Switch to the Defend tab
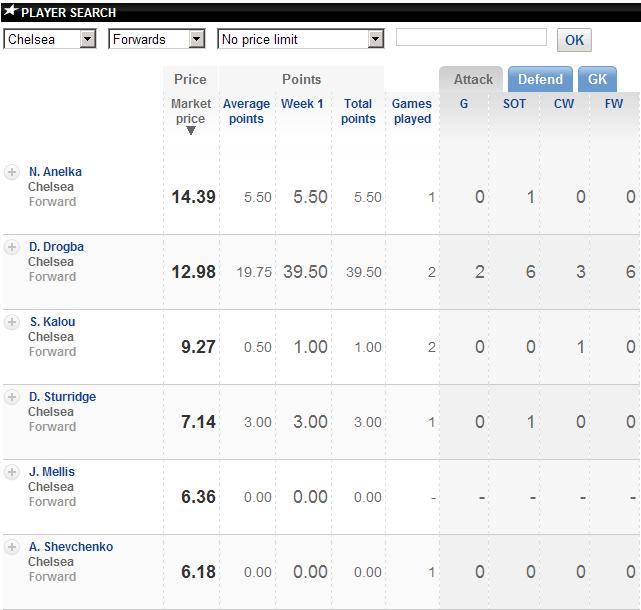 point(540,79)
